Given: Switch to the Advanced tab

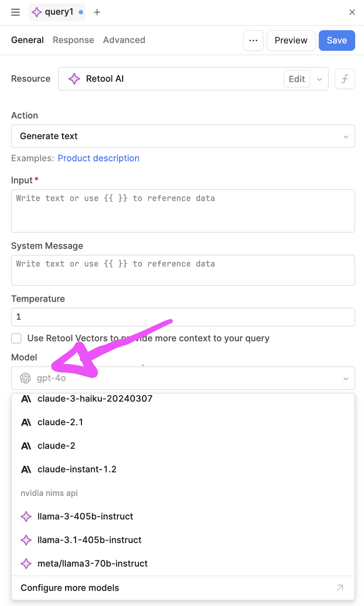Looking at the screenshot, I should pos(124,40).
